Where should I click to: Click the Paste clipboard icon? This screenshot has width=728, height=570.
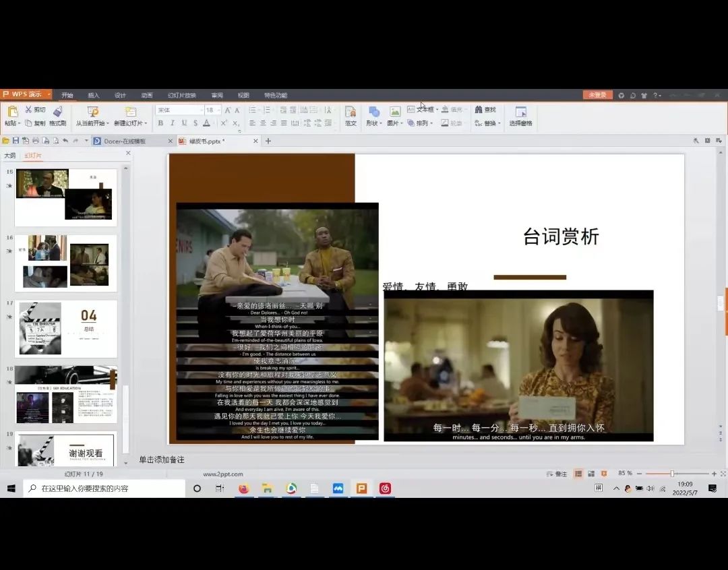point(12,112)
